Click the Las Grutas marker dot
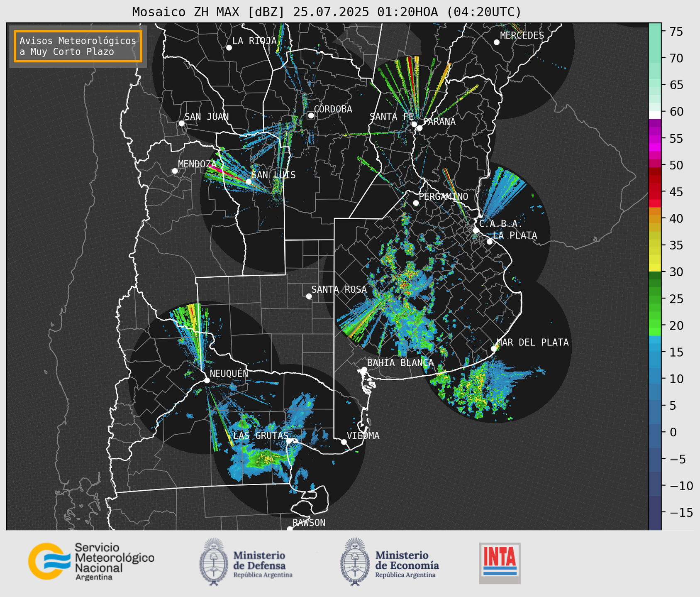This screenshot has width=700, height=597. (x=289, y=440)
